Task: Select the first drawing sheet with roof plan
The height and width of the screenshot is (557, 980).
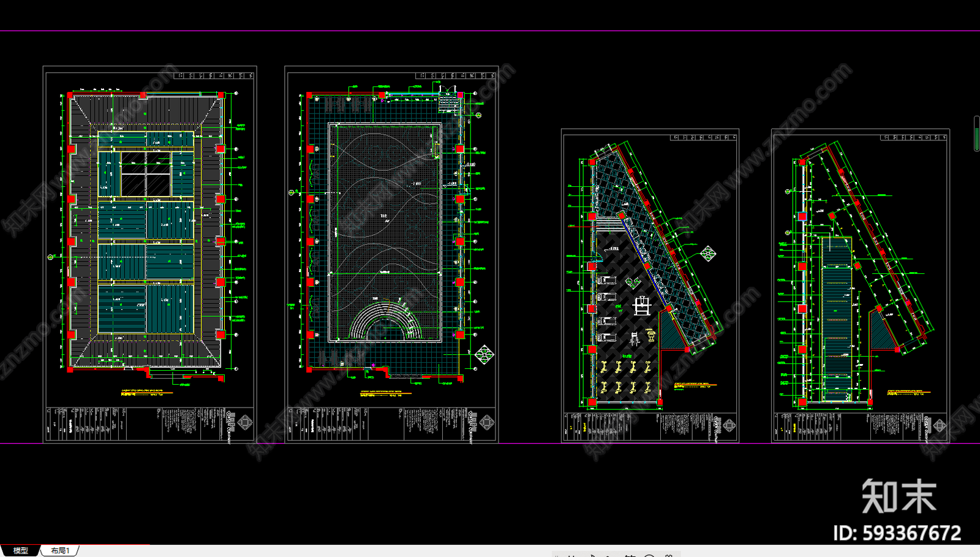Action: [x=149, y=254]
